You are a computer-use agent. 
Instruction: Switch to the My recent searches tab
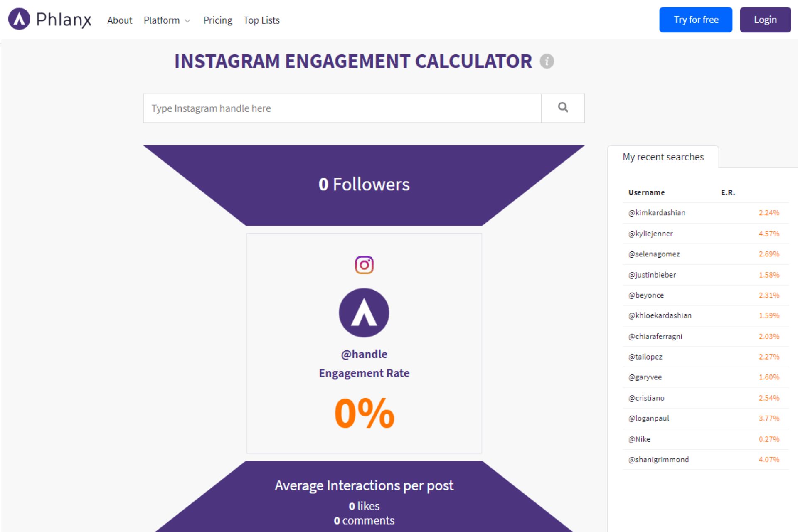(x=663, y=157)
